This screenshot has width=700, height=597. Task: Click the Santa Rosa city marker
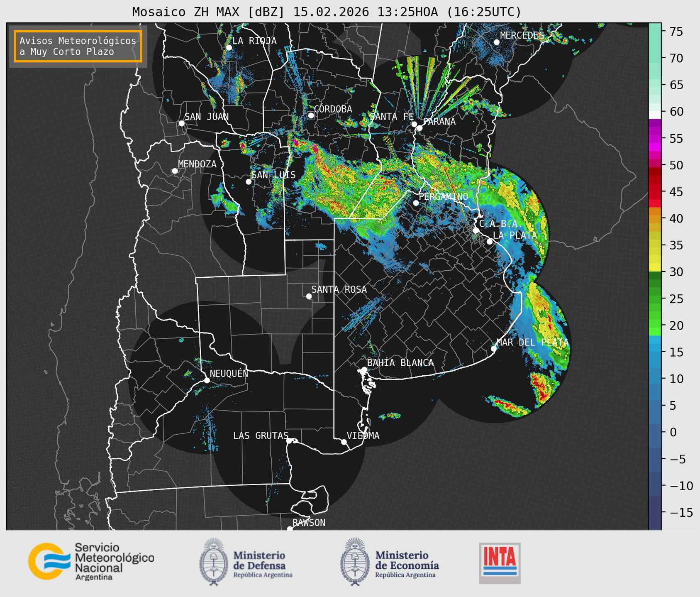click(309, 296)
